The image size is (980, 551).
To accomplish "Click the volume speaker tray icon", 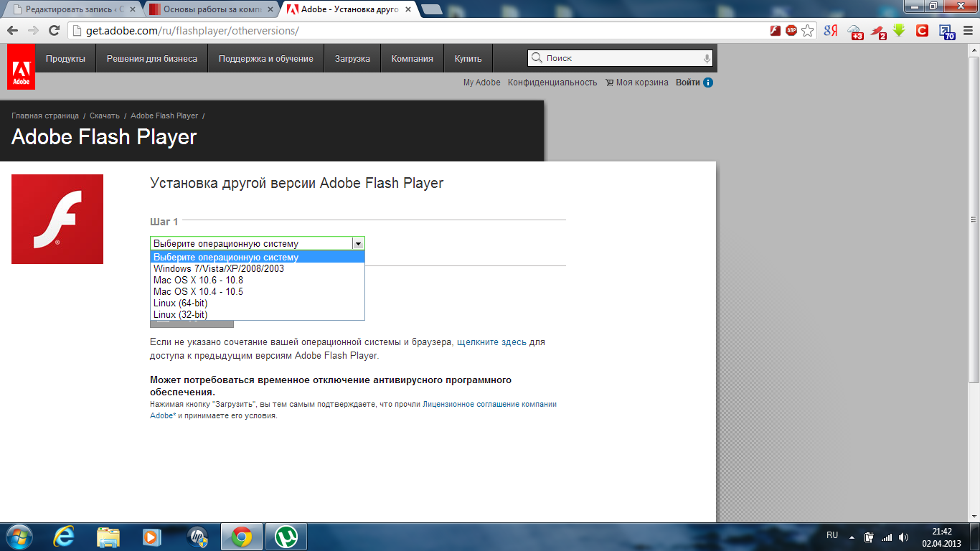I will (903, 537).
